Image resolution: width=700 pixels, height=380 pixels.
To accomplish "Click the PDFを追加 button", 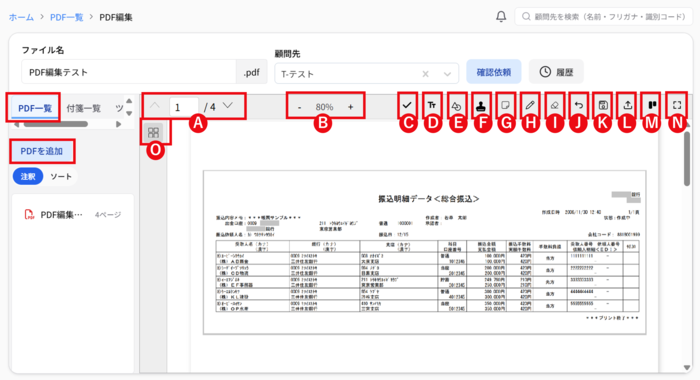I will (42, 151).
